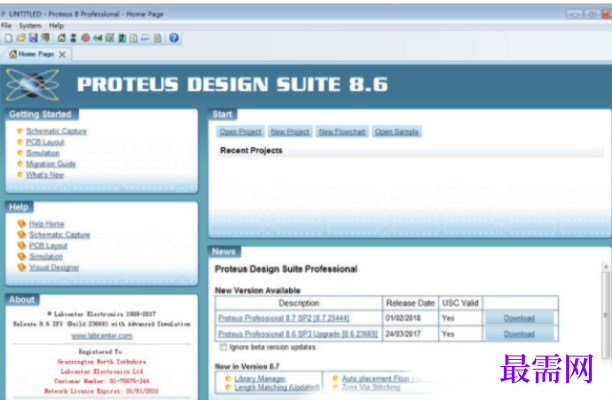Open the Gerber Viewer toolbar icon

pyautogui.click(x=110, y=38)
